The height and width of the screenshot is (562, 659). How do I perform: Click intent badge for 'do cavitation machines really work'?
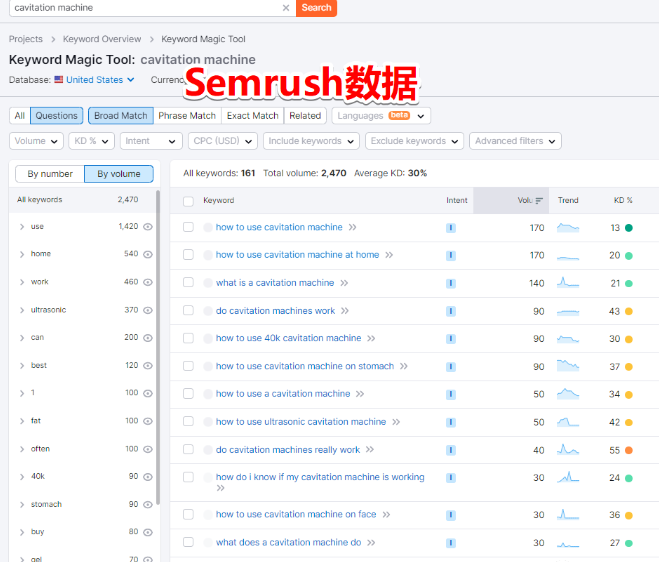pos(451,450)
